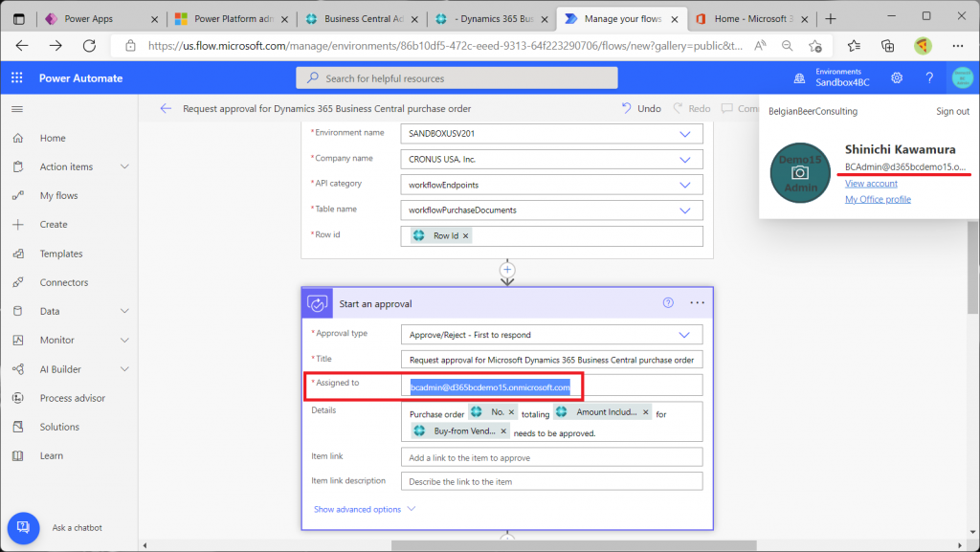This screenshot has width=980, height=552.
Task: Expand Action items chevron
Action: point(125,166)
